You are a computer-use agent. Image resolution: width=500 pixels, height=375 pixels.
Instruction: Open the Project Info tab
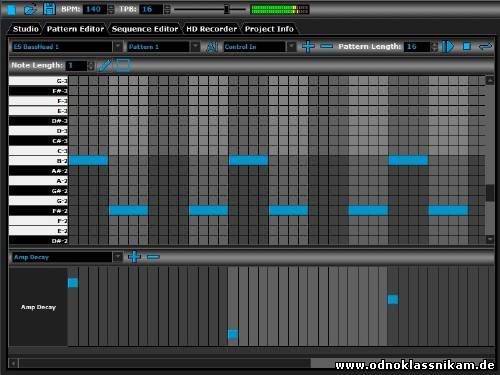(x=269, y=29)
